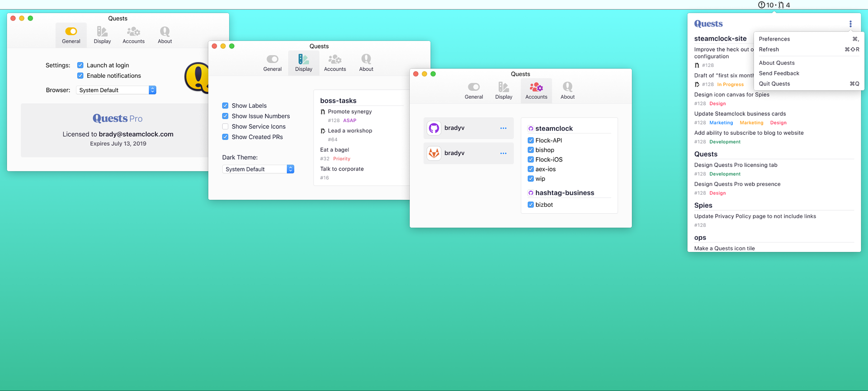The image size is (868, 391).
Task: Open Update Privacy Policy page issue
Action: pos(755,216)
